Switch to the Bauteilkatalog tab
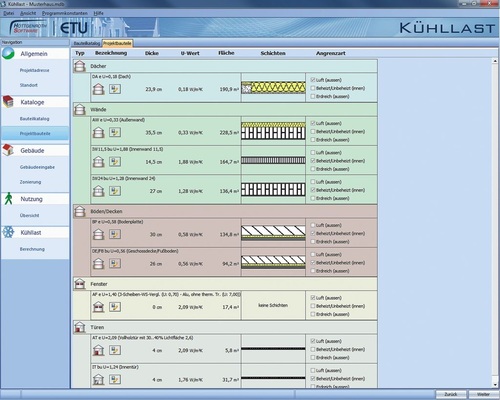 (86, 43)
